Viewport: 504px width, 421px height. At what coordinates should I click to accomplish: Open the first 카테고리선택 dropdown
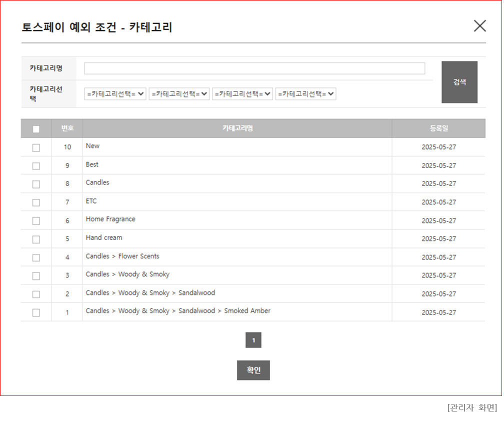coord(115,94)
